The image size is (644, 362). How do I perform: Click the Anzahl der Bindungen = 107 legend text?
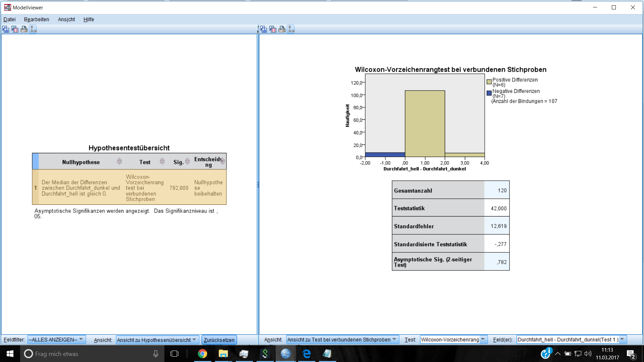[x=524, y=101]
